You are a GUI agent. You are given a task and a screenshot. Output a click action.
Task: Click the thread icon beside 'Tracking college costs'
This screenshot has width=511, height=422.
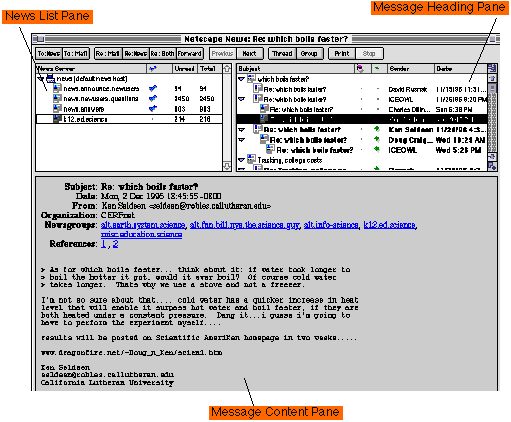(x=251, y=160)
